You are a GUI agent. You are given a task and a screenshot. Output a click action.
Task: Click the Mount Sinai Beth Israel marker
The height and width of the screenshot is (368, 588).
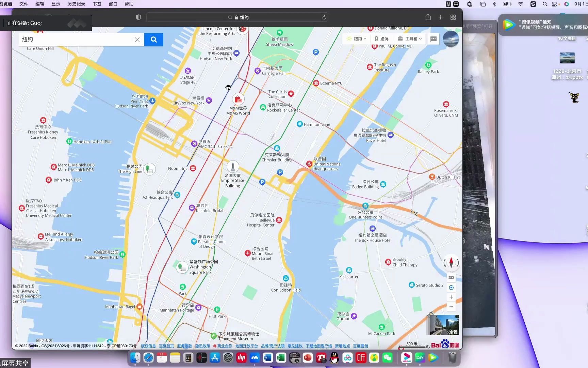[x=248, y=253]
